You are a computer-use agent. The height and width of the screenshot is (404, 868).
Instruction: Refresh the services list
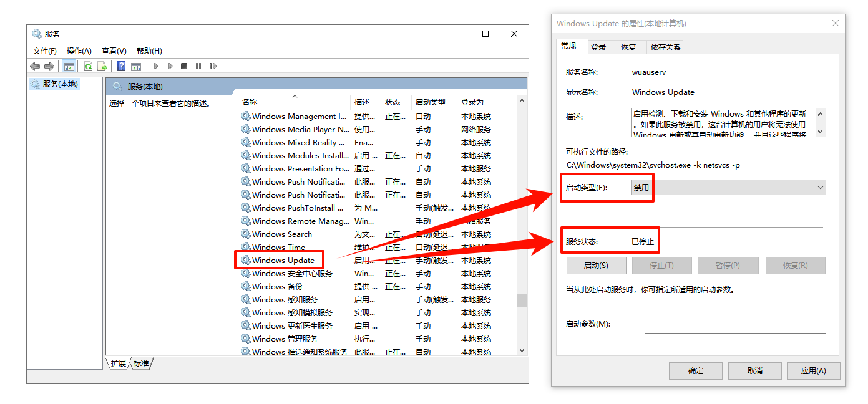coord(89,66)
